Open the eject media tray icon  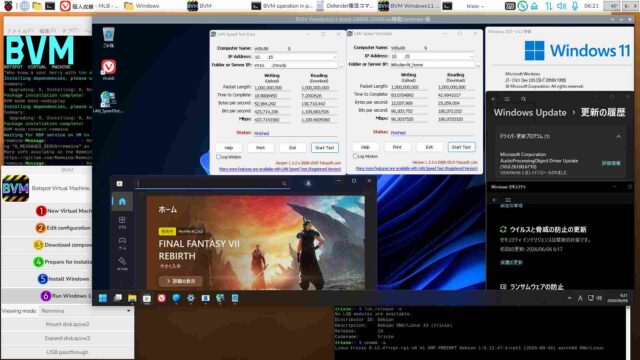[534, 6]
